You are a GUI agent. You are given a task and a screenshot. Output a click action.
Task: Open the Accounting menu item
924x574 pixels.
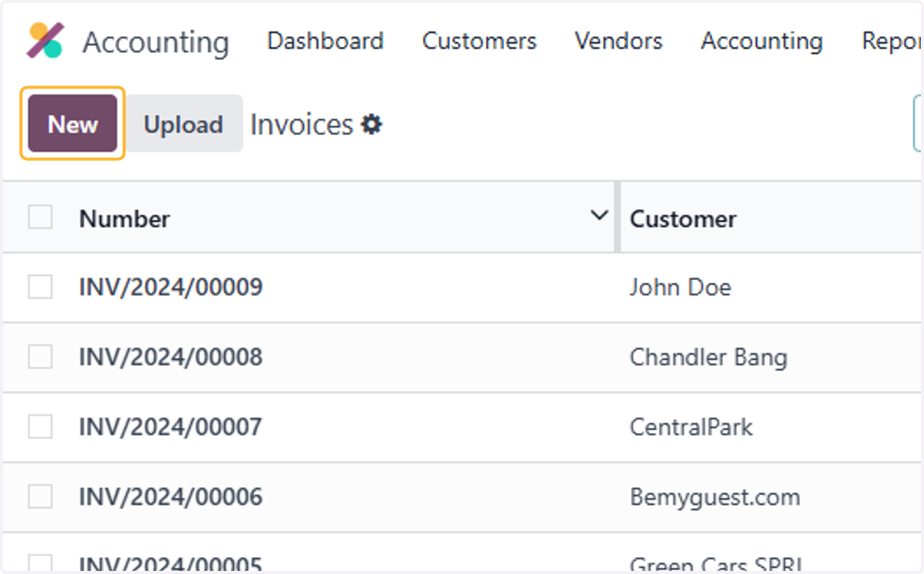(762, 41)
